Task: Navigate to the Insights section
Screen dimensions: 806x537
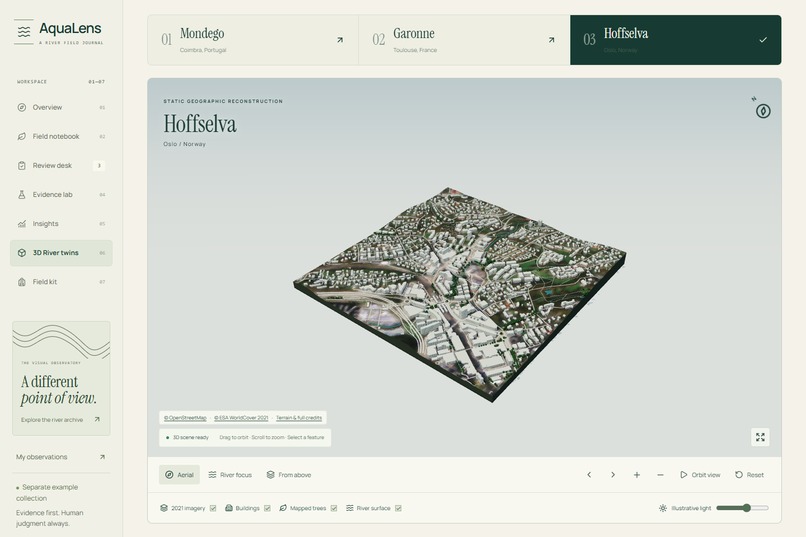Action: [61, 224]
